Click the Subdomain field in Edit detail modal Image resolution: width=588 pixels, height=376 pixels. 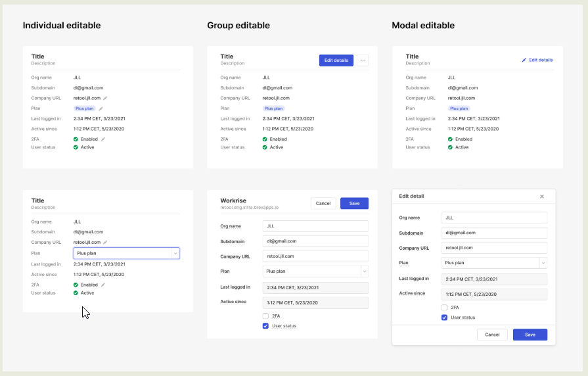[x=494, y=233]
